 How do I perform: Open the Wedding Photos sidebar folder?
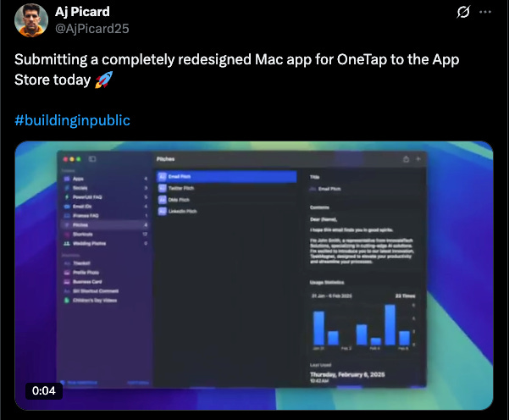tap(105, 243)
